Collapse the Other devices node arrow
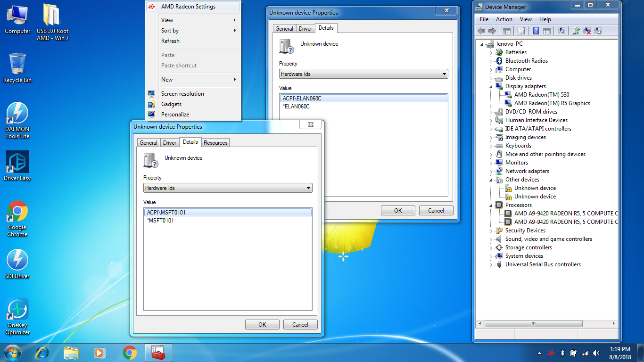This screenshot has height=362, width=644. click(491, 180)
